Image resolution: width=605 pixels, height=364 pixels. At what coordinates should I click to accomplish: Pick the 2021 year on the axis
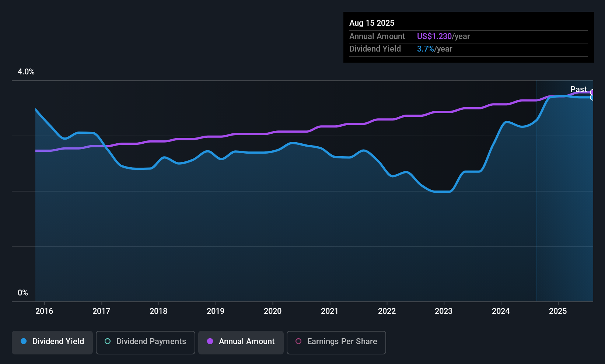330,311
